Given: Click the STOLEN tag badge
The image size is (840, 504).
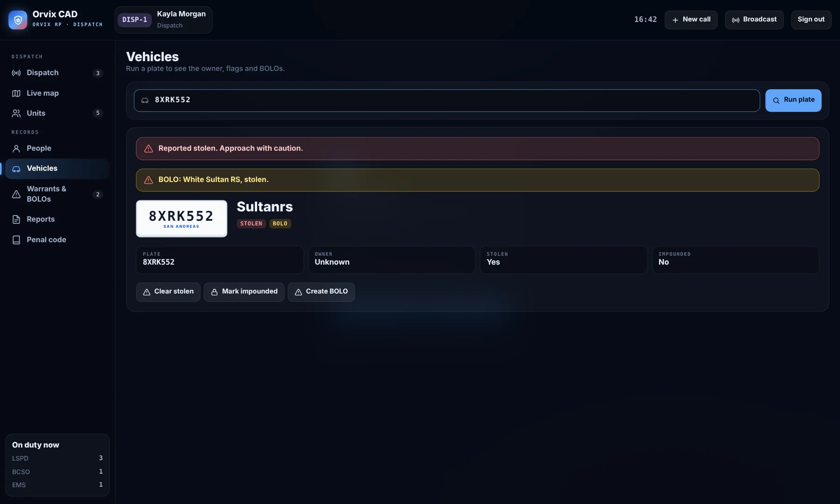Looking at the screenshot, I should [251, 224].
